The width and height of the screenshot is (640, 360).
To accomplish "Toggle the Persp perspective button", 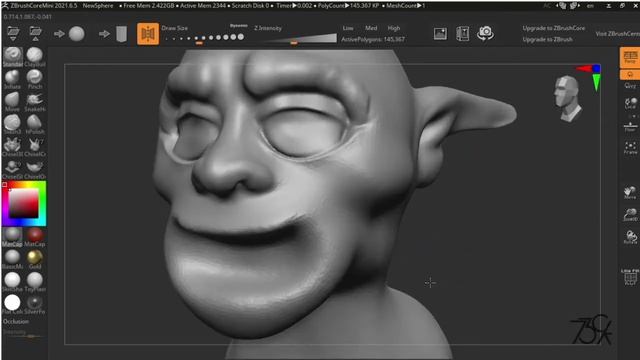I will pyautogui.click(x=630, y=58).
